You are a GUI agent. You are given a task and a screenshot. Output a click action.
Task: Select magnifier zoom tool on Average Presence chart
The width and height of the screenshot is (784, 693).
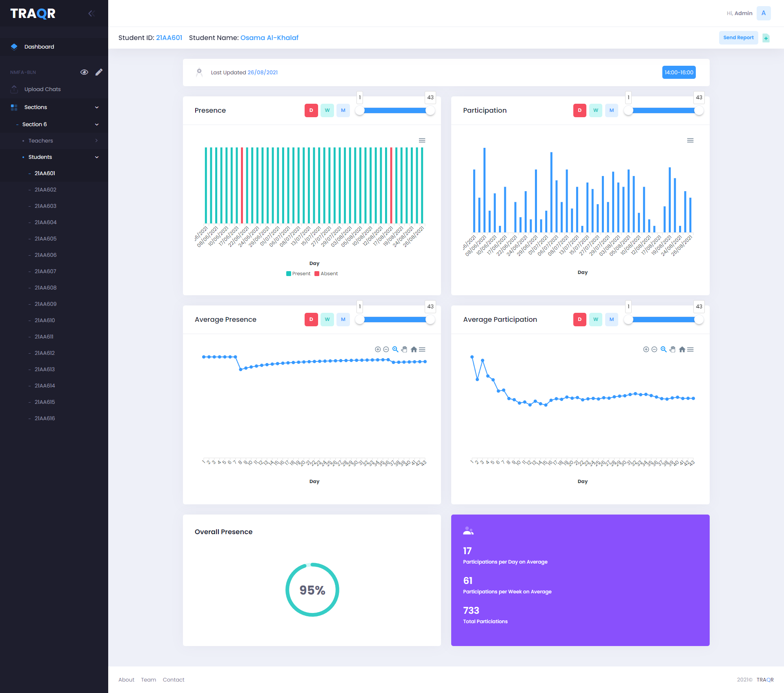coord(395,350)
